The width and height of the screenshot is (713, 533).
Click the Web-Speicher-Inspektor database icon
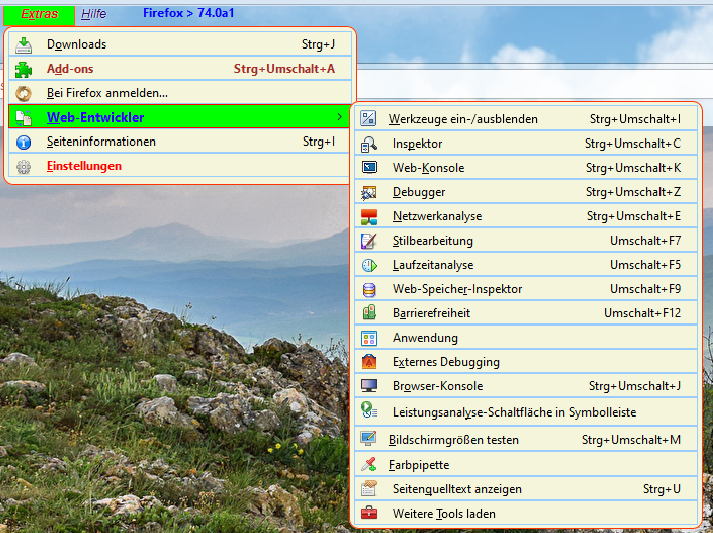click(x=369, y=289)
